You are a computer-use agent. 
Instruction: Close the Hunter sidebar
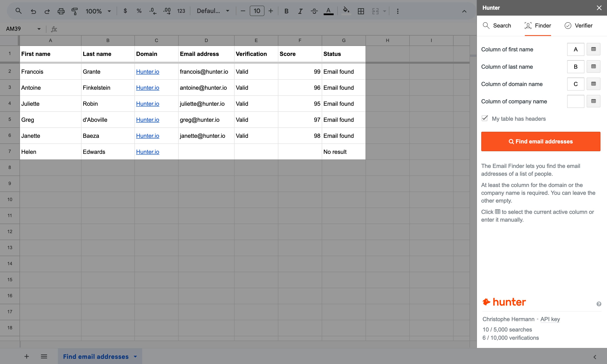pyautogui.click(x=599, y=8)
